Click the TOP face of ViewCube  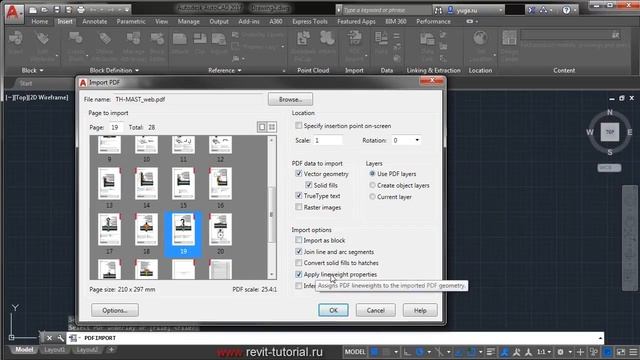point(610,132)
